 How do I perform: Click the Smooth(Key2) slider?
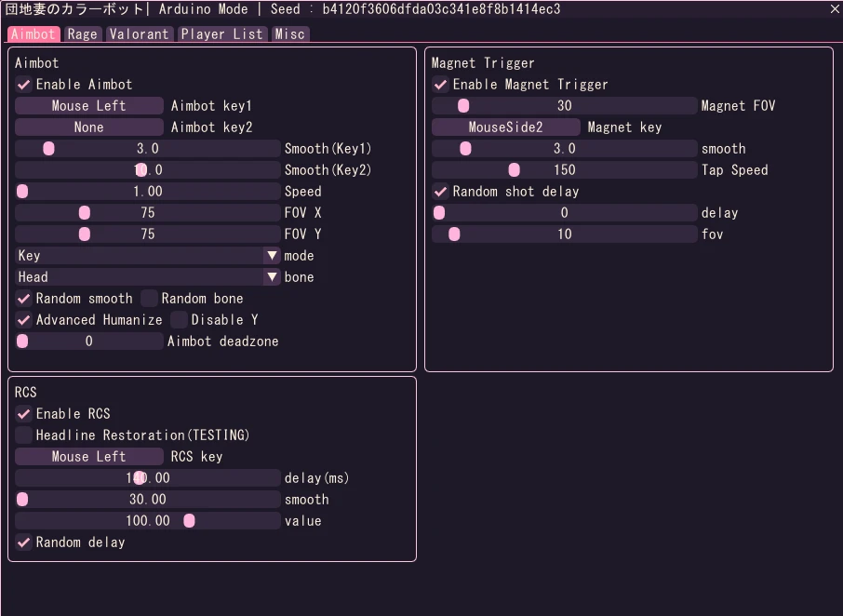[x=148, y=170]
